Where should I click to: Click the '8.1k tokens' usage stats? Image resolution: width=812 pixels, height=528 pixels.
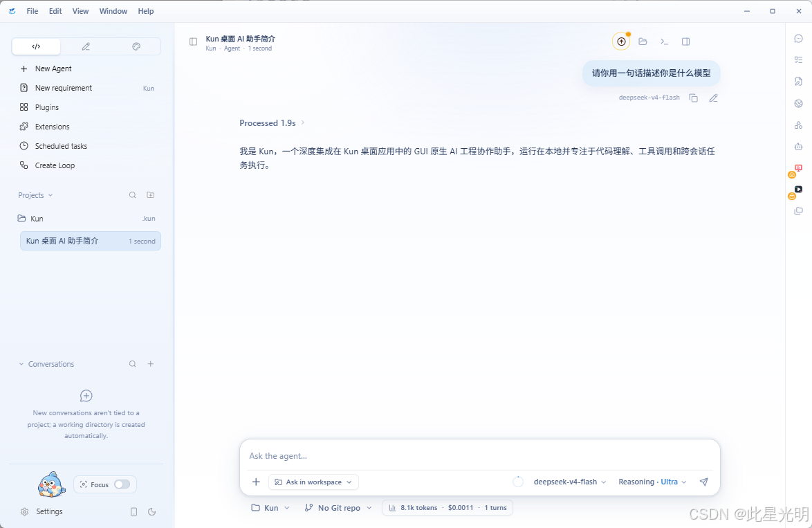pyautogui.click(x=447, y=508)
